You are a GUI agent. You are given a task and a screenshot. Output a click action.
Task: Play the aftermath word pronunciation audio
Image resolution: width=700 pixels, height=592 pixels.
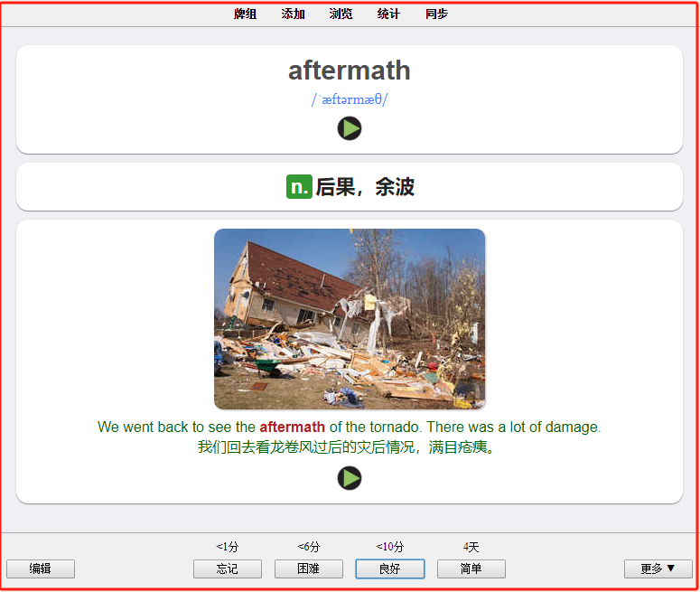350,128
